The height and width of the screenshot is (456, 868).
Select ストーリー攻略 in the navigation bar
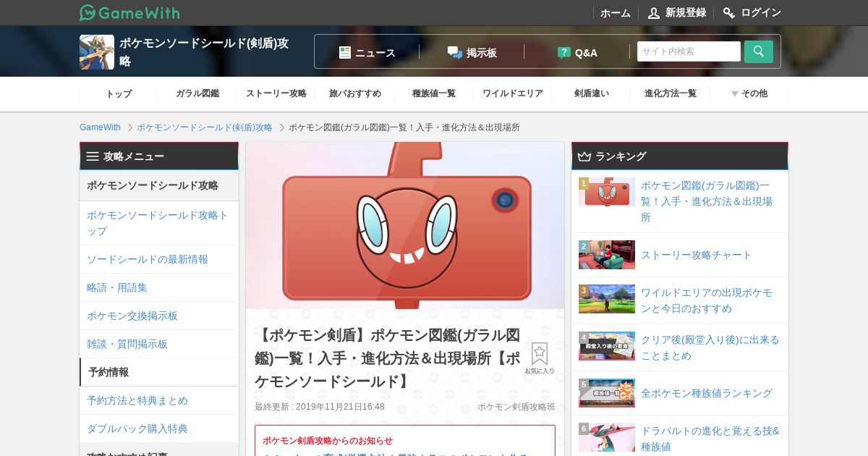pos(276,93)
